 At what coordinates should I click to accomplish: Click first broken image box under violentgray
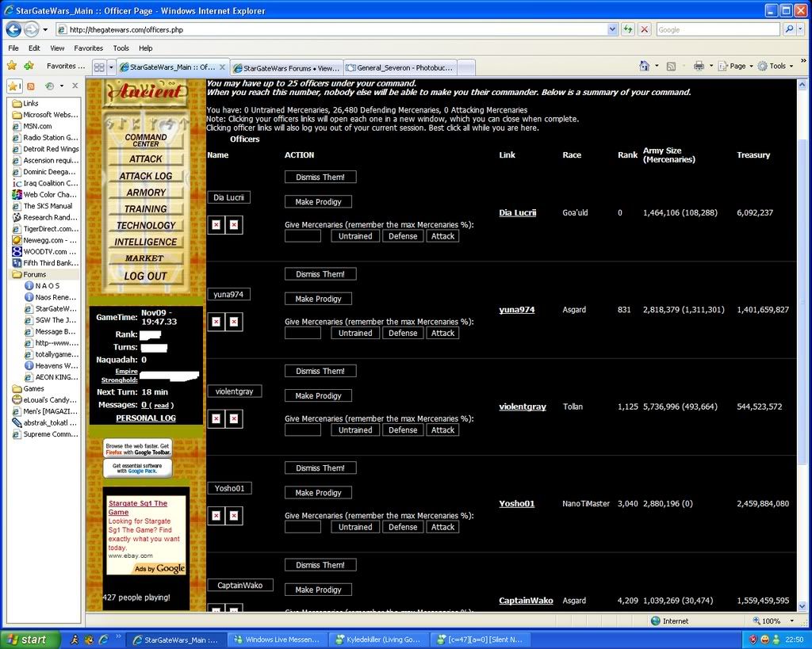216,418
